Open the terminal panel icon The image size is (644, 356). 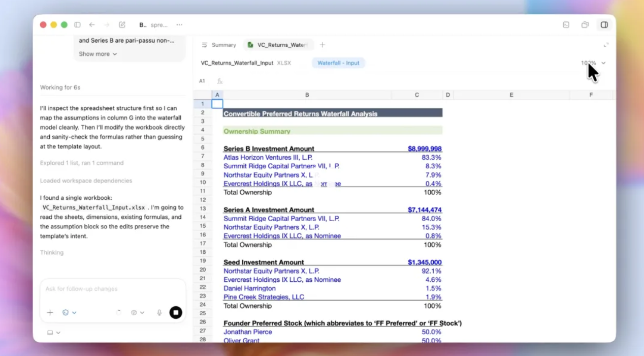point(566,25)
